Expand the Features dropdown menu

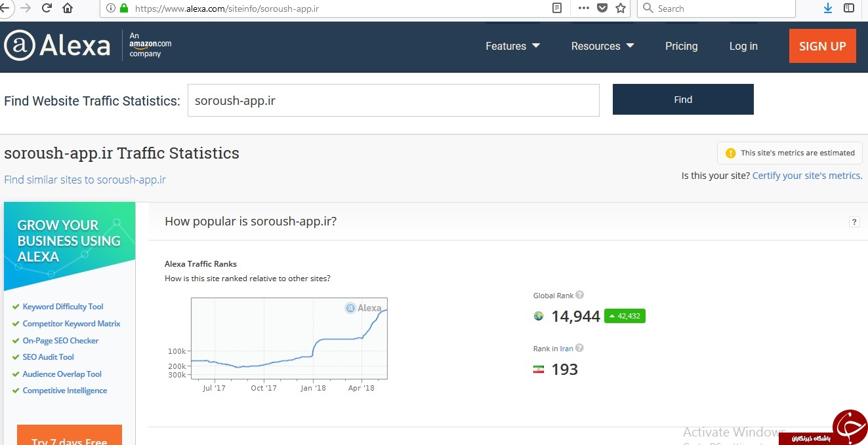click(x=512, y=46)
